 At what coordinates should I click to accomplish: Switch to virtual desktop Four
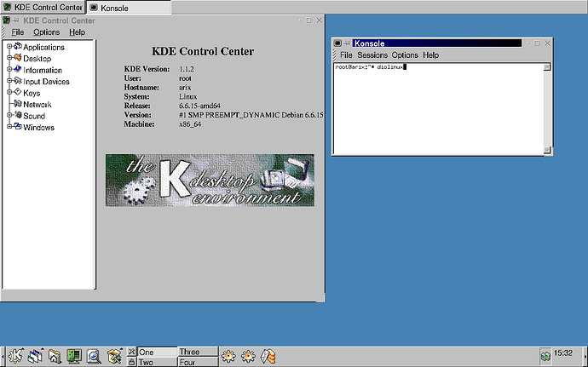(x=198, y=362)
